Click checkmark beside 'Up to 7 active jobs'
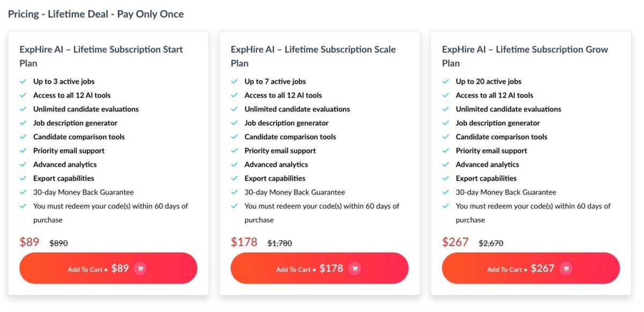 coord(235,81)
